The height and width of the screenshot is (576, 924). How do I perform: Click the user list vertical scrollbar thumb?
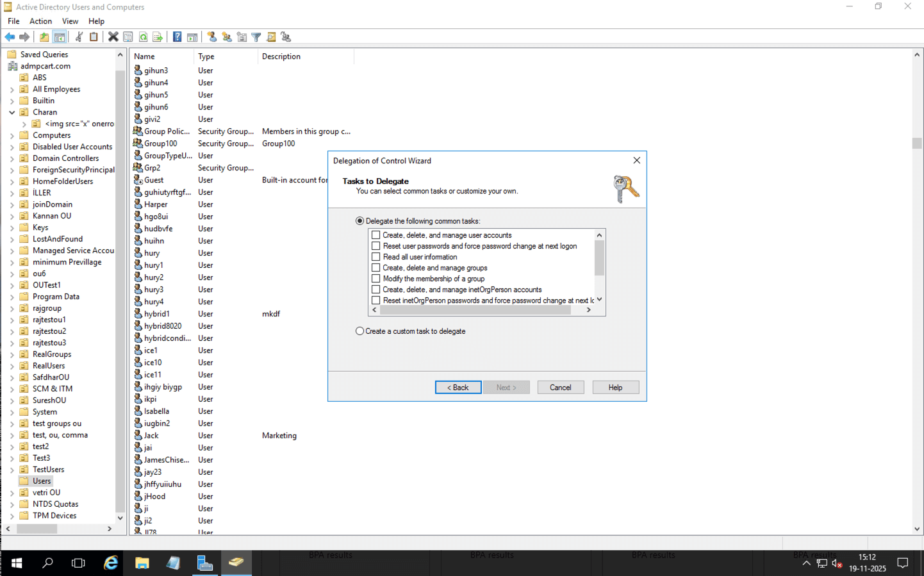point(917,144)
